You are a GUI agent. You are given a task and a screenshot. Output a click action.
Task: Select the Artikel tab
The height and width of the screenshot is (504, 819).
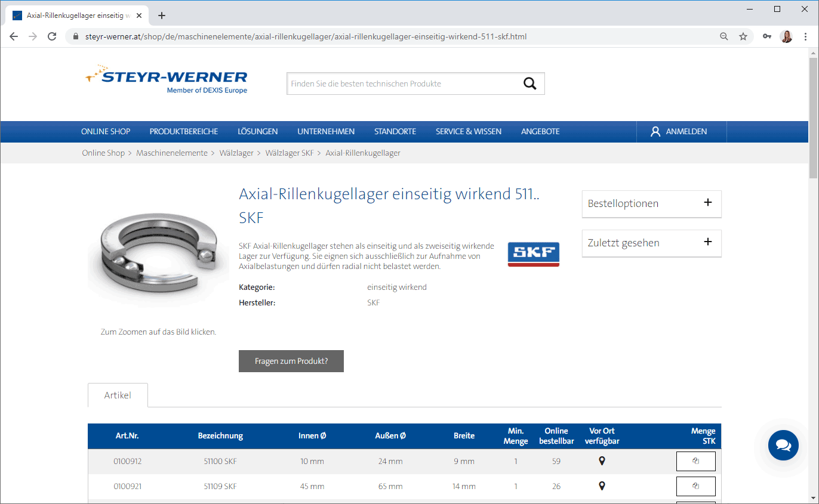point(118,395)
